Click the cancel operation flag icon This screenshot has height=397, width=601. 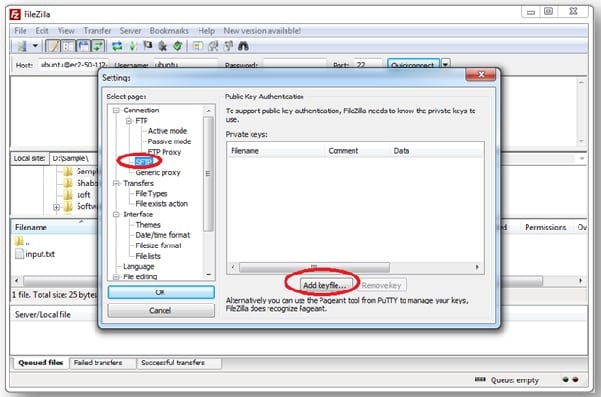[x=148, y=46]
